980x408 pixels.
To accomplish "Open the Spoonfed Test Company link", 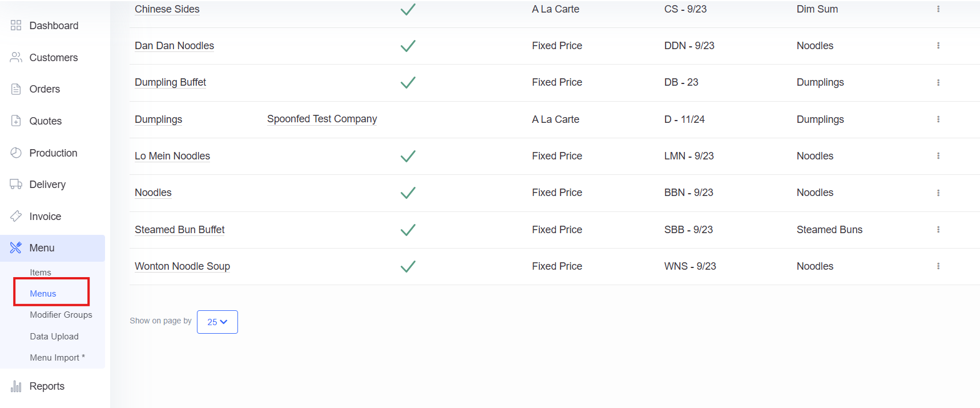I will [x=322, y=119].
